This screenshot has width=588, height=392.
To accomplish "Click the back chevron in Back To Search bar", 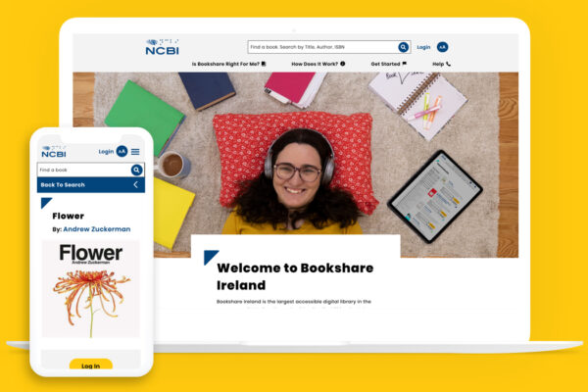I will (135, 184).
